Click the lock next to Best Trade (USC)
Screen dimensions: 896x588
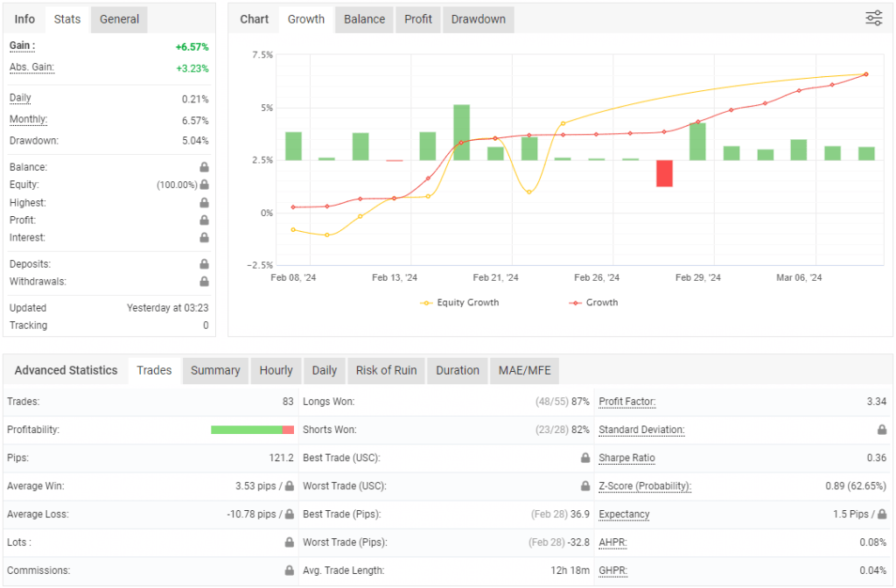coord(584,458)
